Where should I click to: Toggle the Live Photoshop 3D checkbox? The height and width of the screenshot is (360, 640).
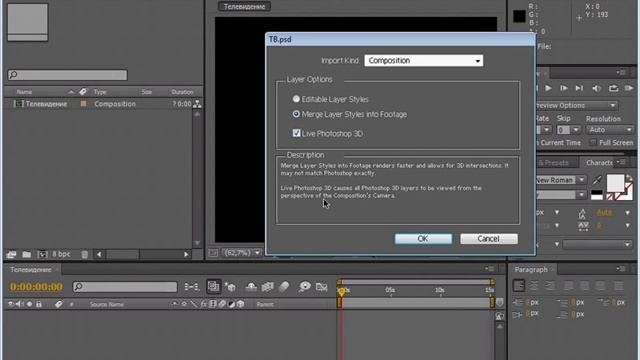tap(296, 133)
